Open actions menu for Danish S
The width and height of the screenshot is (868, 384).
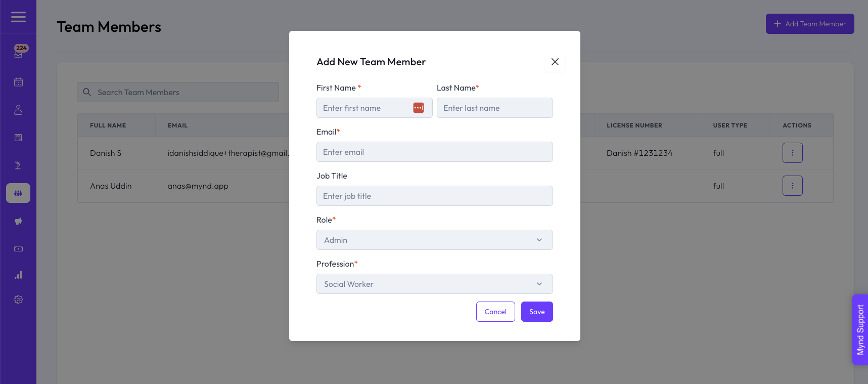pyautogui.click(x=792, y=153)
